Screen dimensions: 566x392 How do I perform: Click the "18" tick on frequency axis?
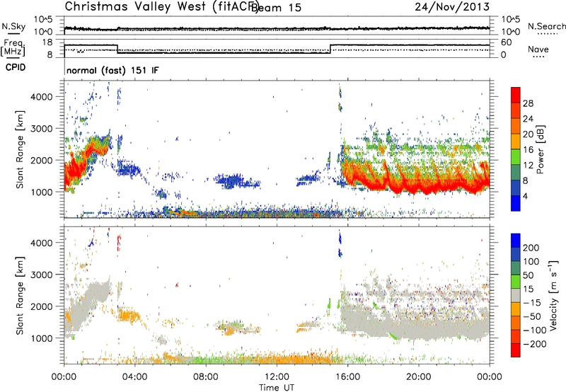click(x=47, y=42)
